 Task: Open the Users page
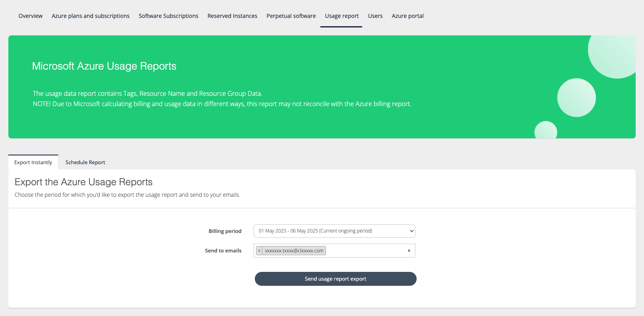[x=375, y=16]
